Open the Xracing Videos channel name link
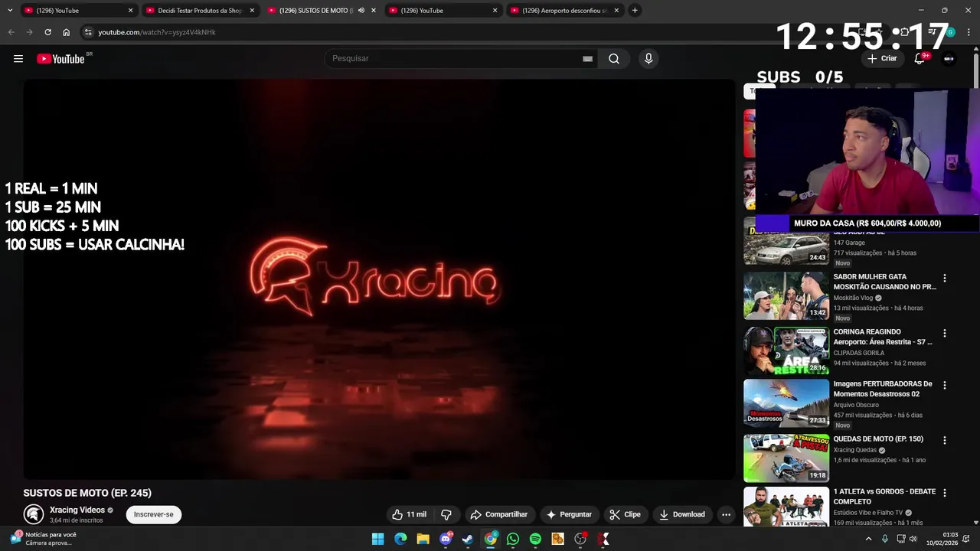Image resolution: width=980 pixels, height=551 pixels. (77, 510)
